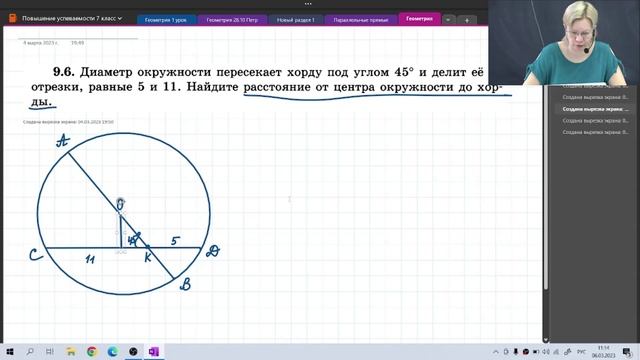This screenshot has height=360, width=640.
Task: Select the active "Геометрия" section tab
Action: coord(419,18)
